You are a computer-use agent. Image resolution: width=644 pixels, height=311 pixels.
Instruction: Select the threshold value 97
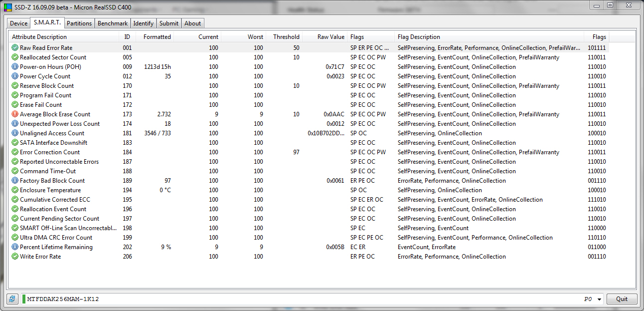coord(296,152)
